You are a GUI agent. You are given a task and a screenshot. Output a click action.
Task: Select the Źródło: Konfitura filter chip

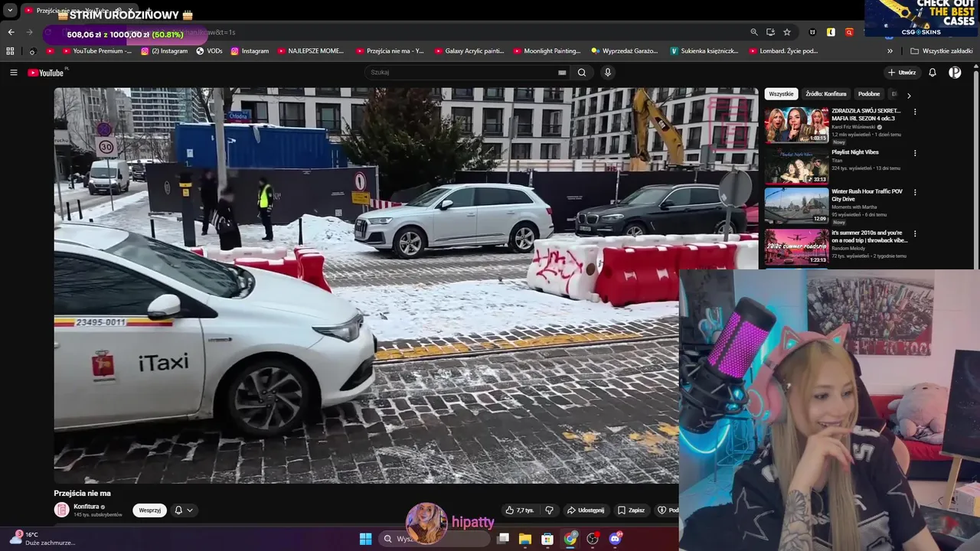[825, 94]
